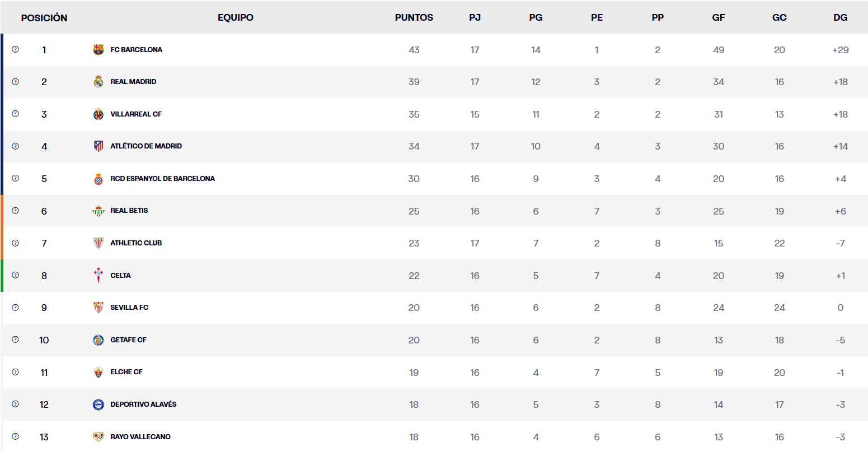Click the Real Betis crest icon

[98, 211]
